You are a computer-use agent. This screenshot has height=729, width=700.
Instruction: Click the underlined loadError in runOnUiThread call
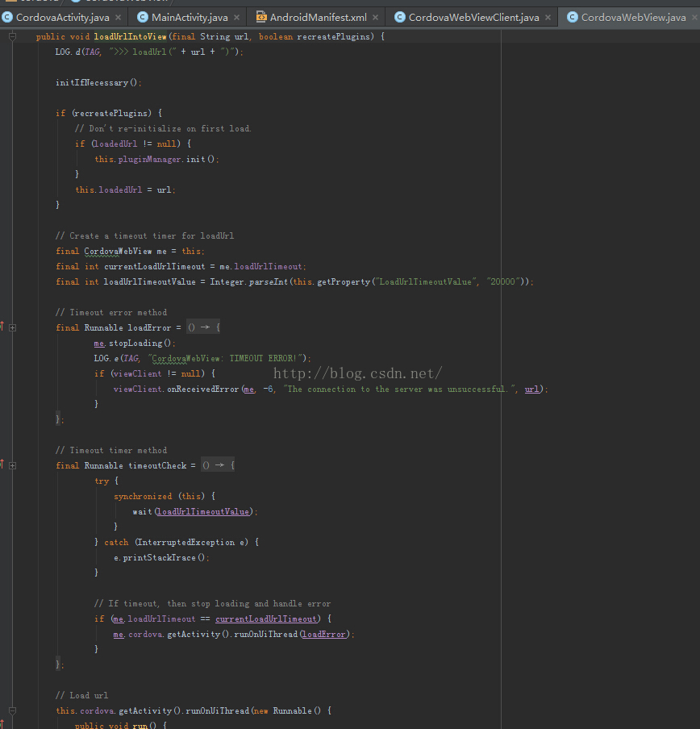[323, 634]
